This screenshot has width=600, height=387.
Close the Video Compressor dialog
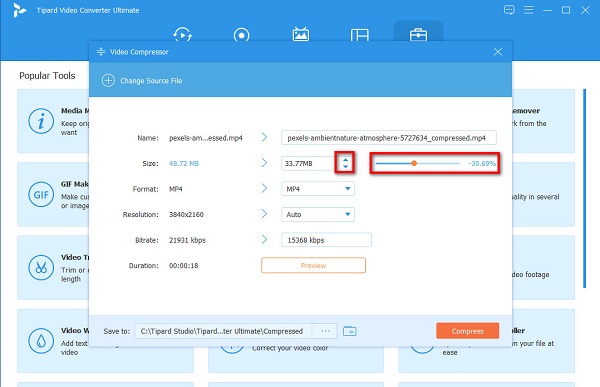[x=497, y=52]
